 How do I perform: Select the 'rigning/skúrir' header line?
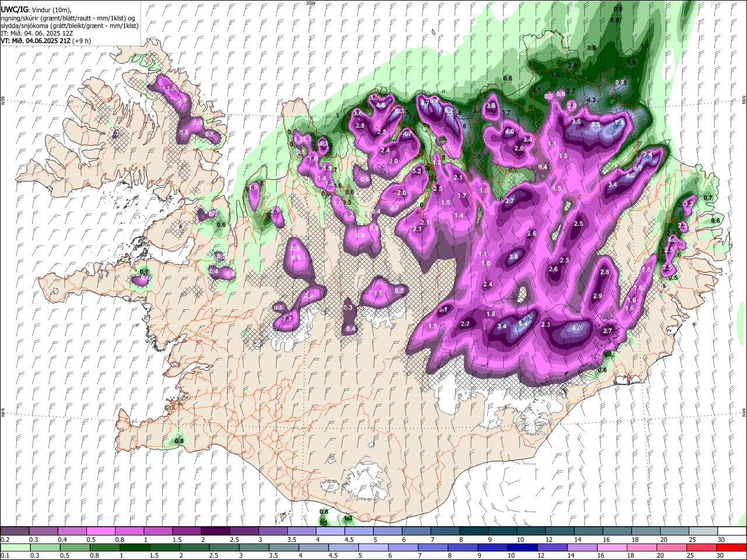[x=68, y=18]
